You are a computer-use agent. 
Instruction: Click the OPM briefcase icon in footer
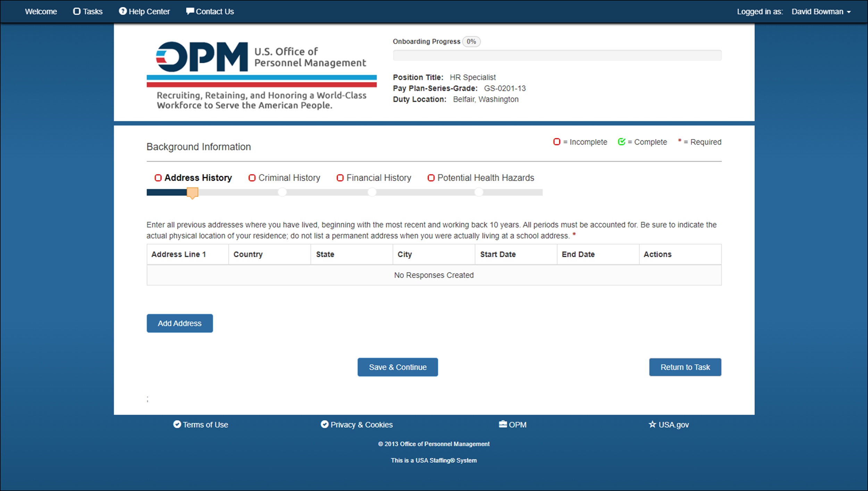coord(503,424)
